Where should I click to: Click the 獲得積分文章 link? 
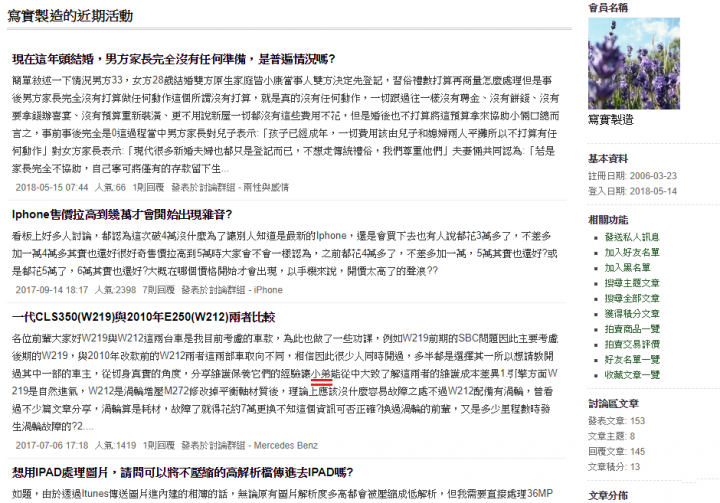(x=632, y=314)
